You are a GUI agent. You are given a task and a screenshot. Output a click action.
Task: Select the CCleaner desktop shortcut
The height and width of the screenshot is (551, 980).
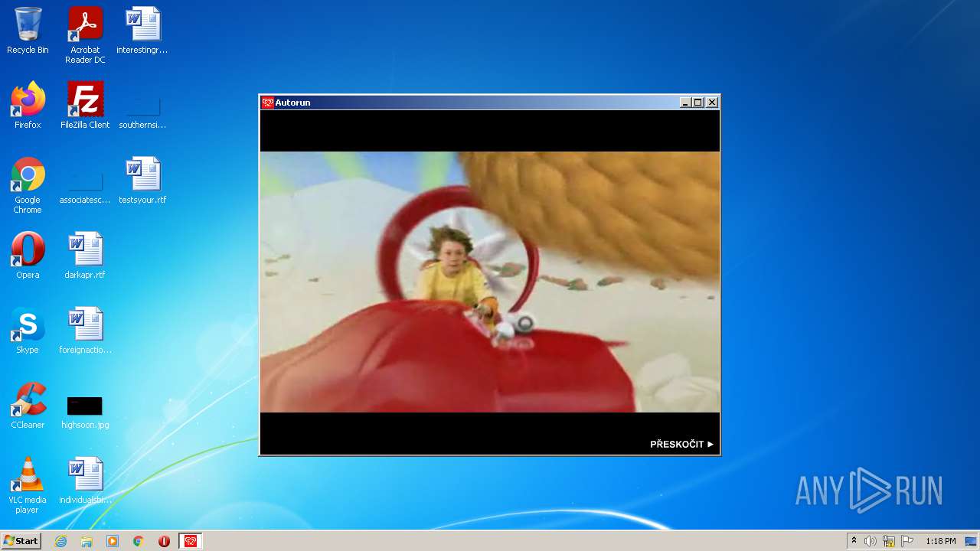[28, 406]
